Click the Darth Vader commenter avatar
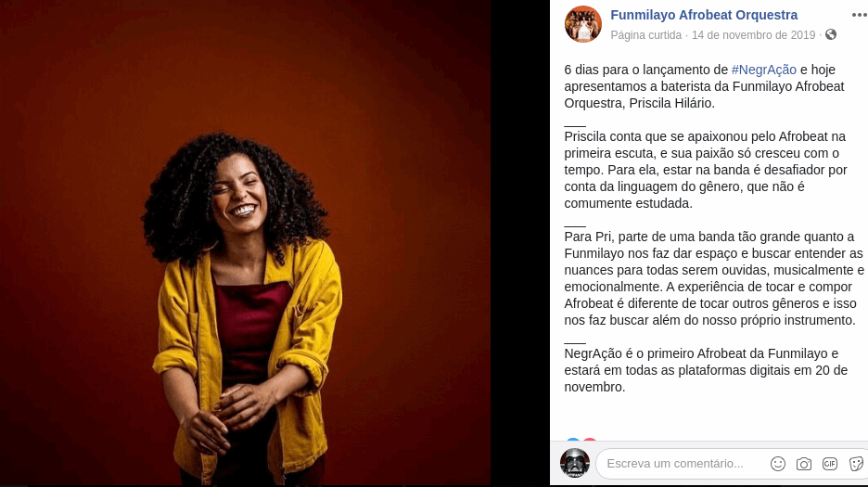 pyautogui.click(x=575, y=463)
